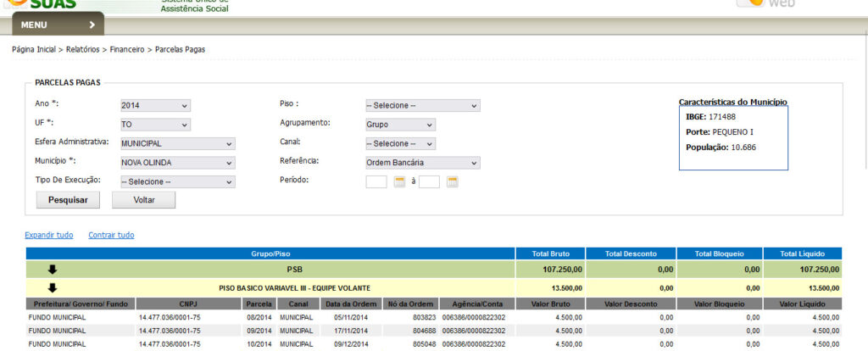Click the População value 10.686
The image size is (868, 351).
[743, 148]
